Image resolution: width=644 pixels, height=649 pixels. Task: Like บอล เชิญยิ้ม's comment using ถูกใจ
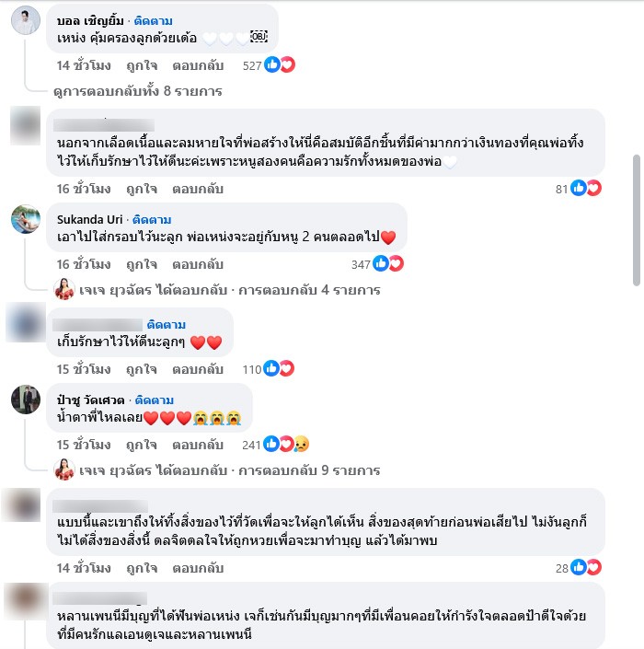[142, 65]
